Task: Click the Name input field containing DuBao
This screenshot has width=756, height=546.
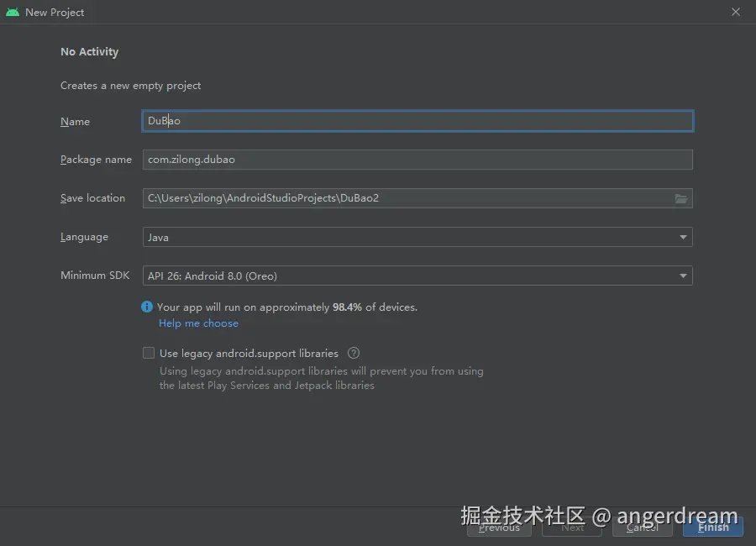Action: (417, 121)
